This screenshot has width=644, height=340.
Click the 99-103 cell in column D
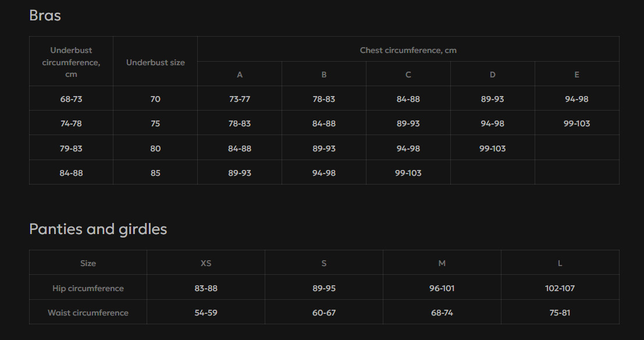[x=492, y=148]
